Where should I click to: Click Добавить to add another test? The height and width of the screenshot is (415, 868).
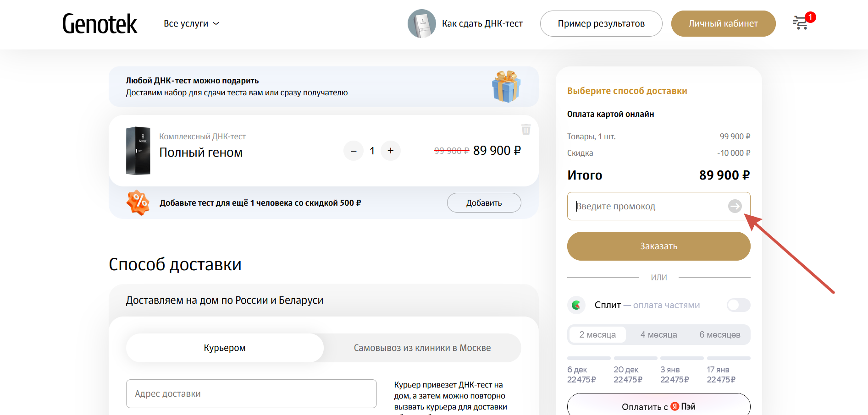[x=484, y=202]
